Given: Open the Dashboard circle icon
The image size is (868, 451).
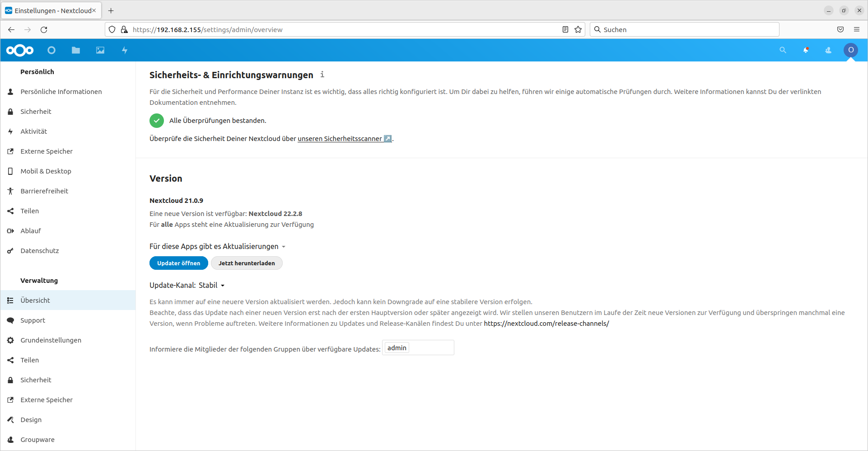Looking at the screenshot, I should pos(51,50).
